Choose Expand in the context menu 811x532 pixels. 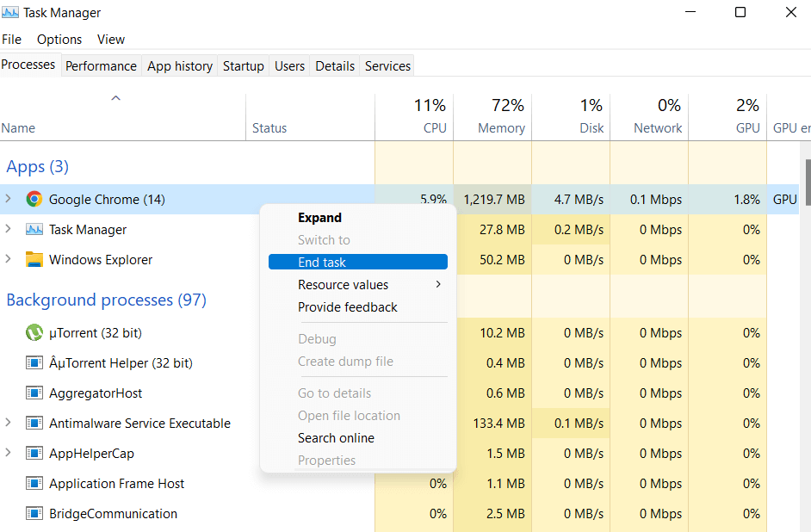[x=358, y=218]
